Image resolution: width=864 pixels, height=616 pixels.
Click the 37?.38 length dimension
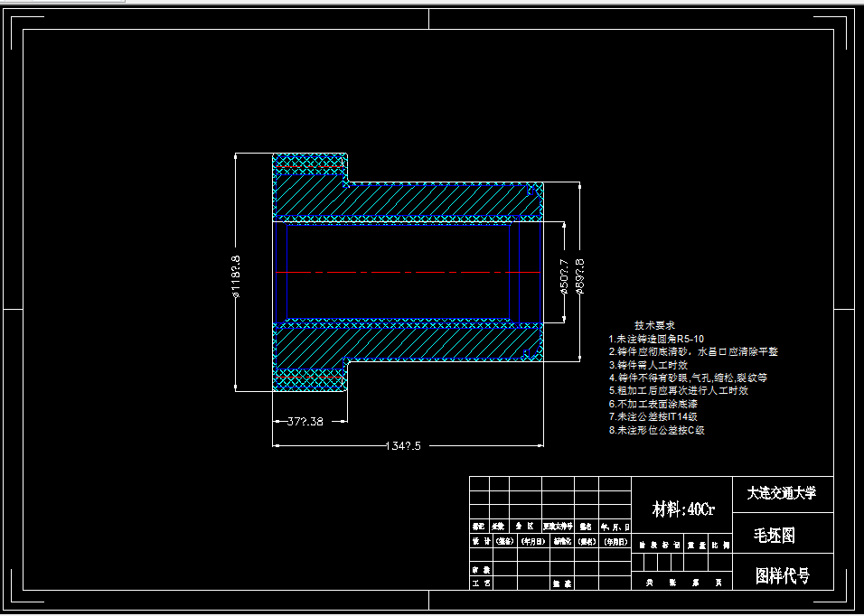305,422
